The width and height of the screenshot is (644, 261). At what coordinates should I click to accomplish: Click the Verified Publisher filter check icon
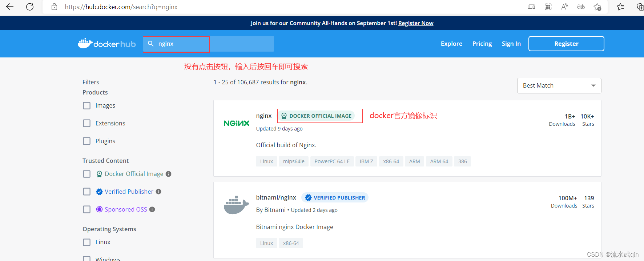point(99,192)
